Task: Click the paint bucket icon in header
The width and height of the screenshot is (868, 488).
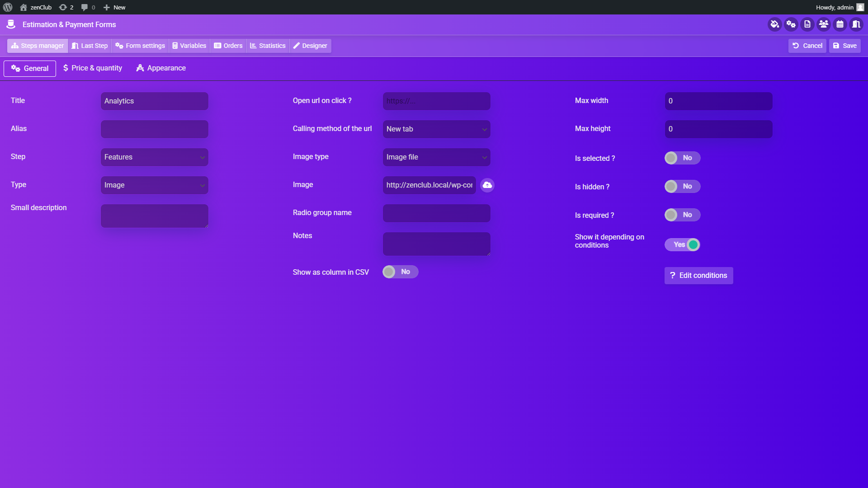Action: click(775, 24)
